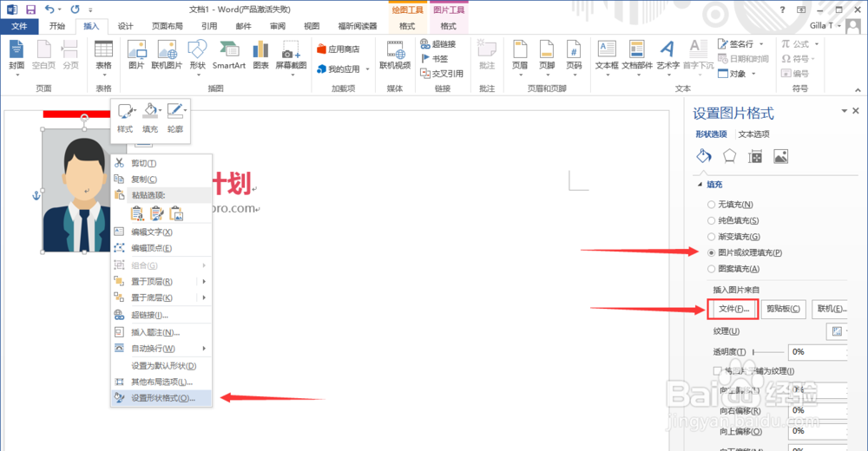The image size is (868, 451).
Task: Open the File (文件) tab
Action: point(19,26)
